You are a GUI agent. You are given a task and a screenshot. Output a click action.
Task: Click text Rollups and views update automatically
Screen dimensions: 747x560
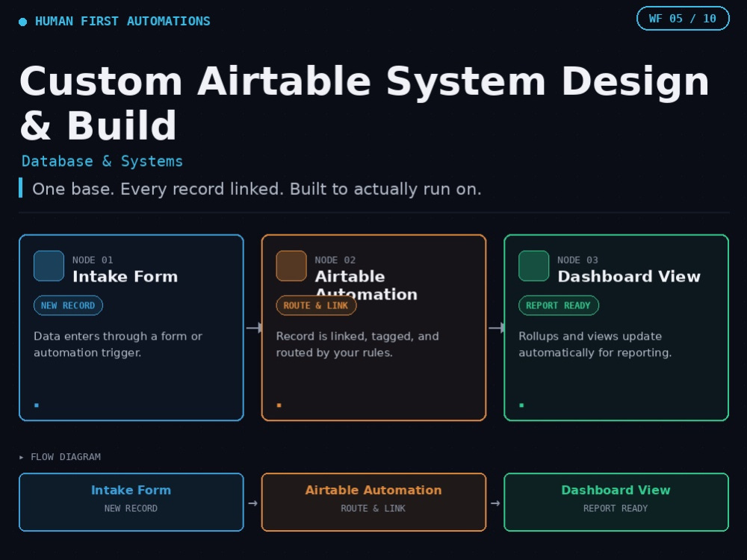pos(595,344)
